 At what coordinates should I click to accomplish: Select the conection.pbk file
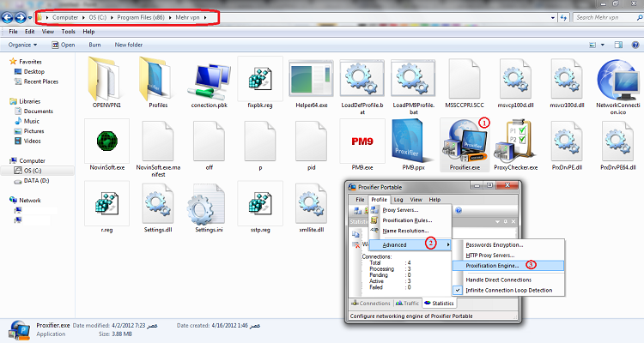(x=209, y=83)
